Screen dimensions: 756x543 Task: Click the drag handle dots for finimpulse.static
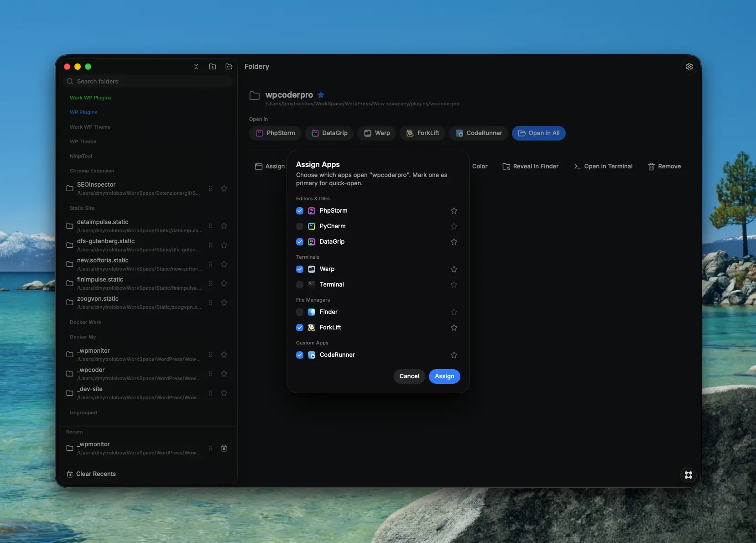click(210, 283)
